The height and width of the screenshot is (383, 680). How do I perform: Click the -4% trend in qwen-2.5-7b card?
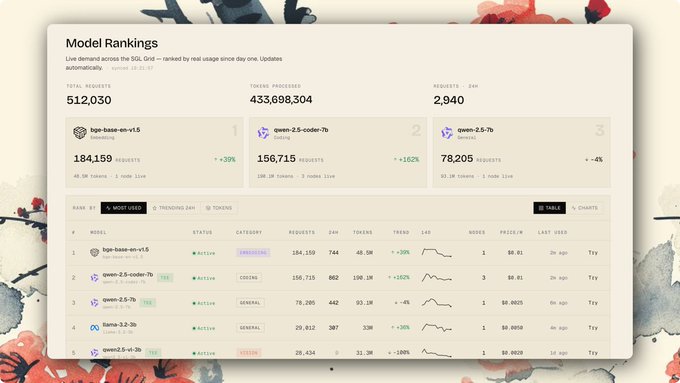coord(594,160)
